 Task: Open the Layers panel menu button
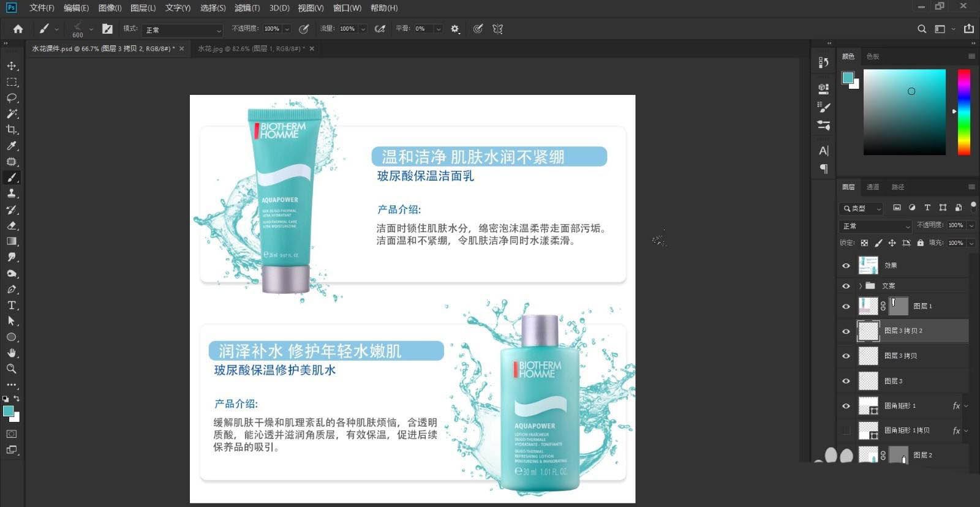coord(971,187)
